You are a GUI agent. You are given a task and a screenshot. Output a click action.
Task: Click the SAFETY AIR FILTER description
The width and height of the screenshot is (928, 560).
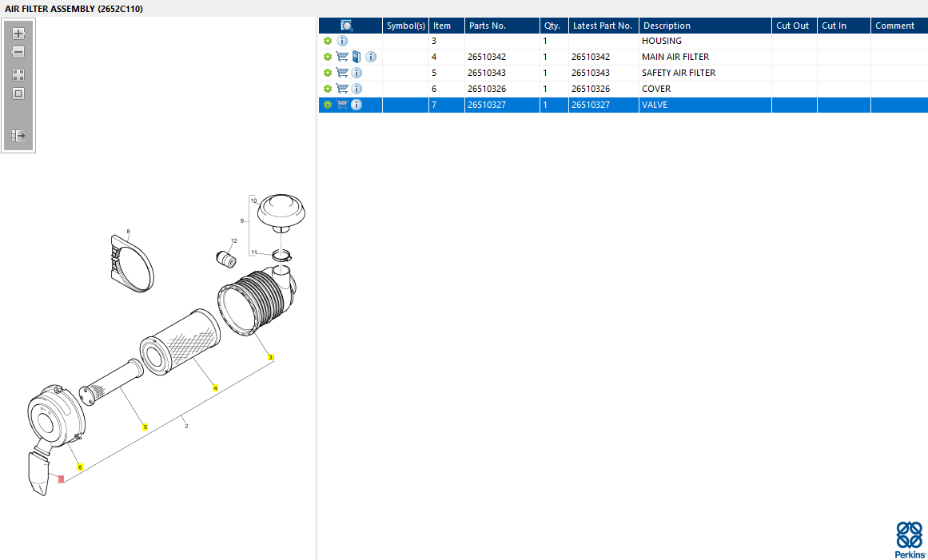pos(705,73)
